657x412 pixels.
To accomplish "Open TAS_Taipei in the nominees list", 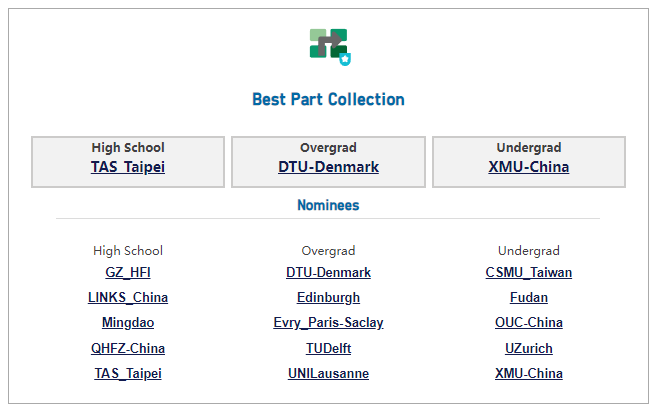I will coord(128,373).
